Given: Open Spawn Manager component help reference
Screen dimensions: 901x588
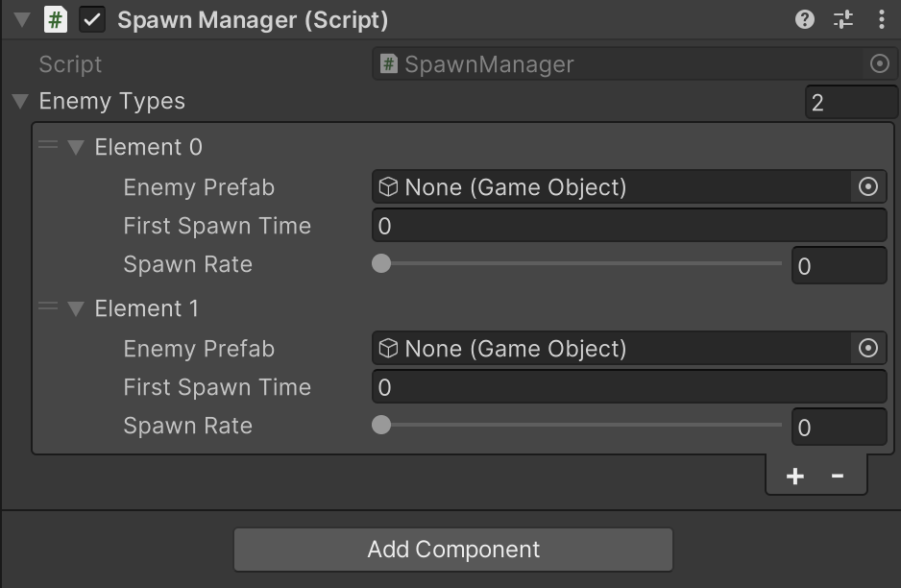Looking at the screenshot, I should pos(805,19).
